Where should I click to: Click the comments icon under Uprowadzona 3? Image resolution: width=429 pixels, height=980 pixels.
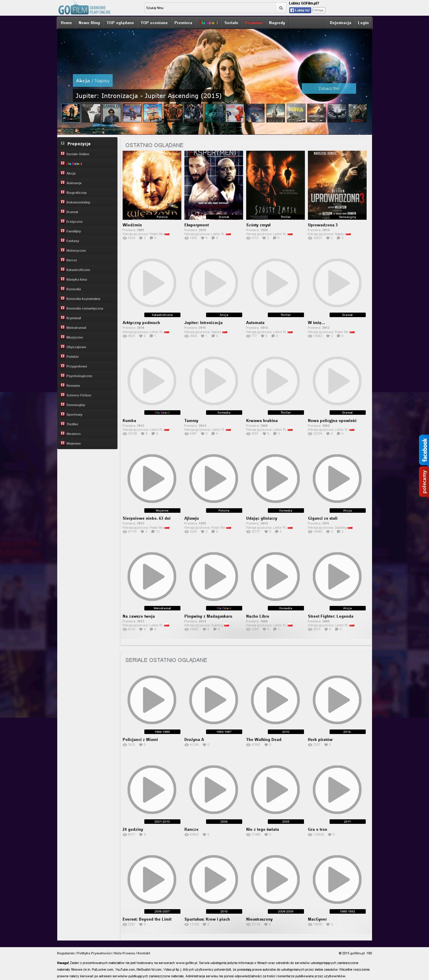point(339,238)
